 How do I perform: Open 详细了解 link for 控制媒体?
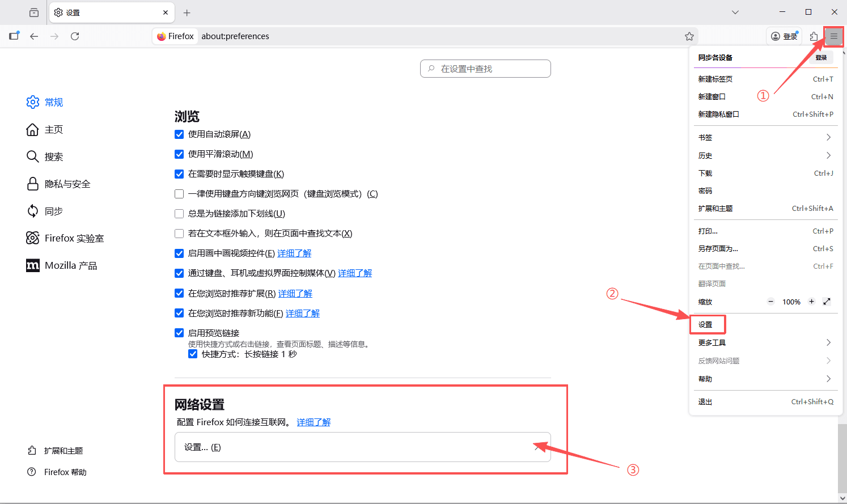pos(355,273)
